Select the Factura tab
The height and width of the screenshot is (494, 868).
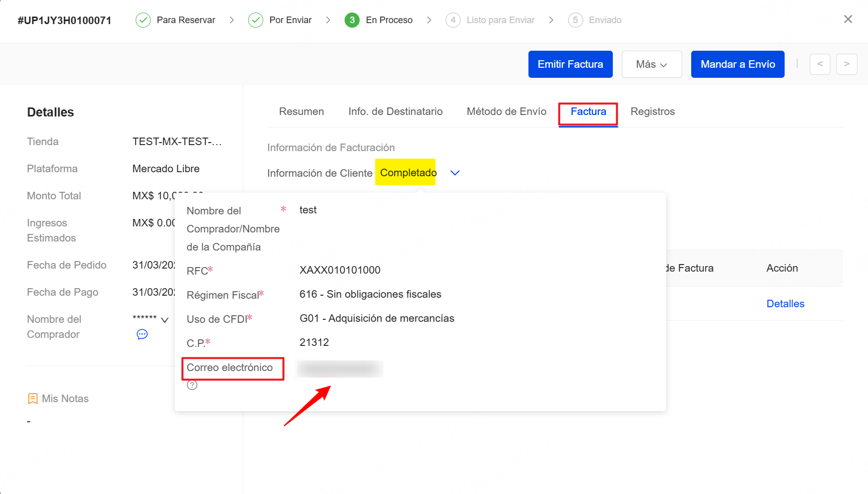pyautogui.click(x=588, y=111)
